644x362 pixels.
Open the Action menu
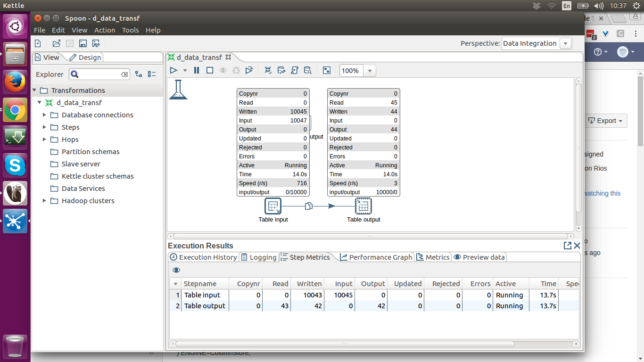point(105,30)
